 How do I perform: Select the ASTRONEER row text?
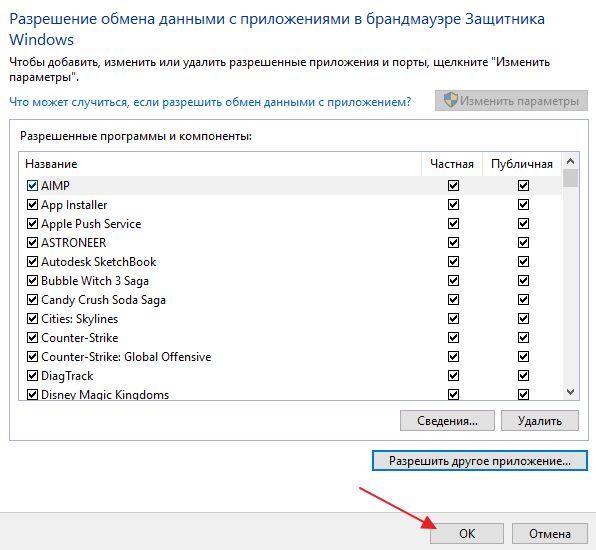coord(74,243)
